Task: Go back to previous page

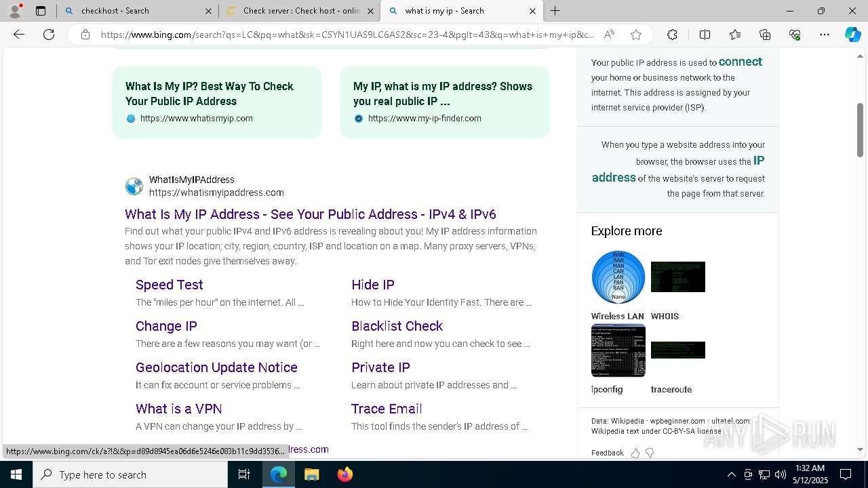Action: (19, 35)
